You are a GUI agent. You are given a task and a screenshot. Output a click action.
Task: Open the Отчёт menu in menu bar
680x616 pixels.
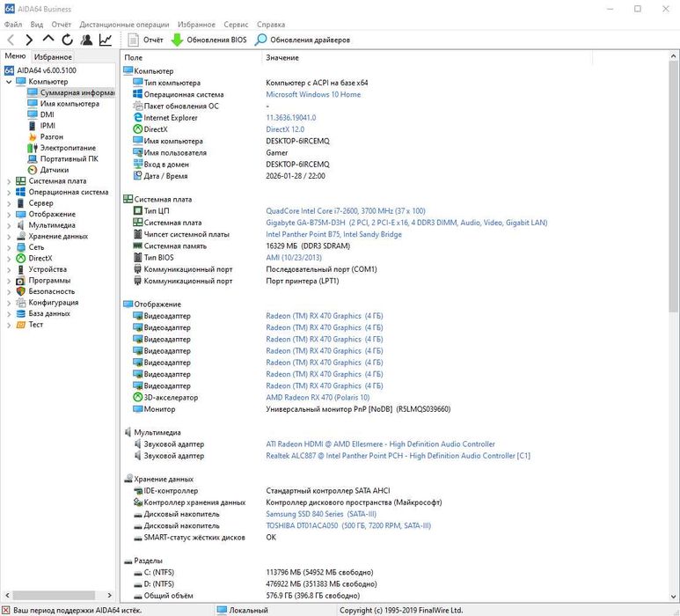click(x=62, y=25)
